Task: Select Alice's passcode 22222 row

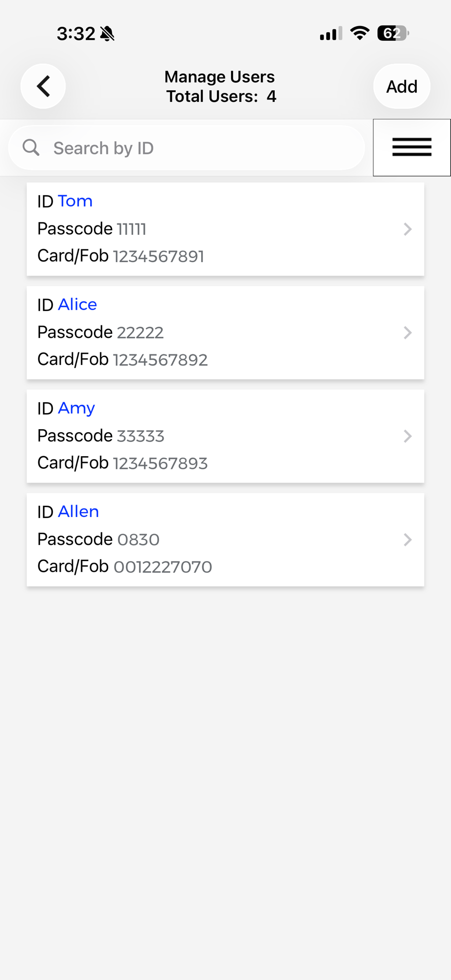Action: 100,332
